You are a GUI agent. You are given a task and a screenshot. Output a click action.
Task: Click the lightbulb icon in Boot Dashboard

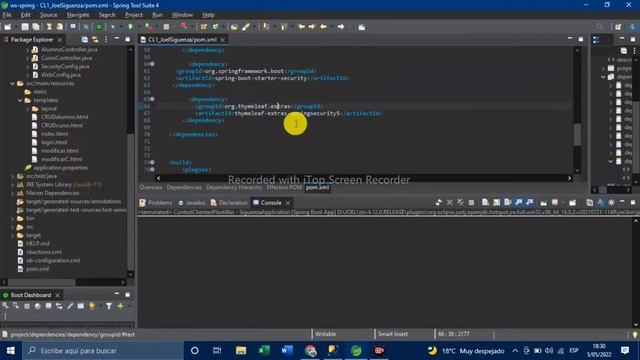(92, 306)
